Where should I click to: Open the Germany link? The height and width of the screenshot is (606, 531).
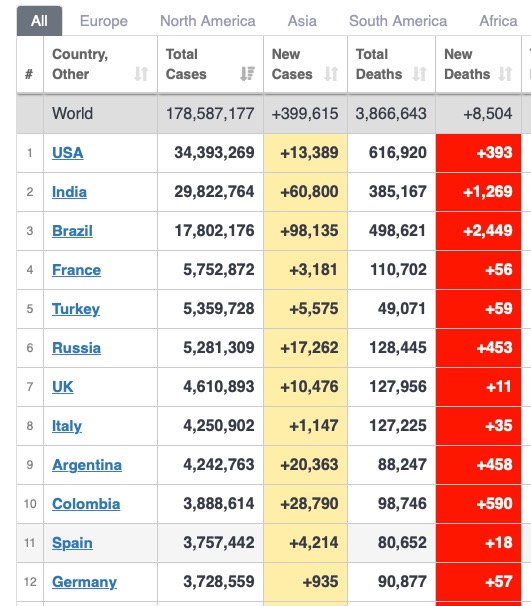coord(84,582)
